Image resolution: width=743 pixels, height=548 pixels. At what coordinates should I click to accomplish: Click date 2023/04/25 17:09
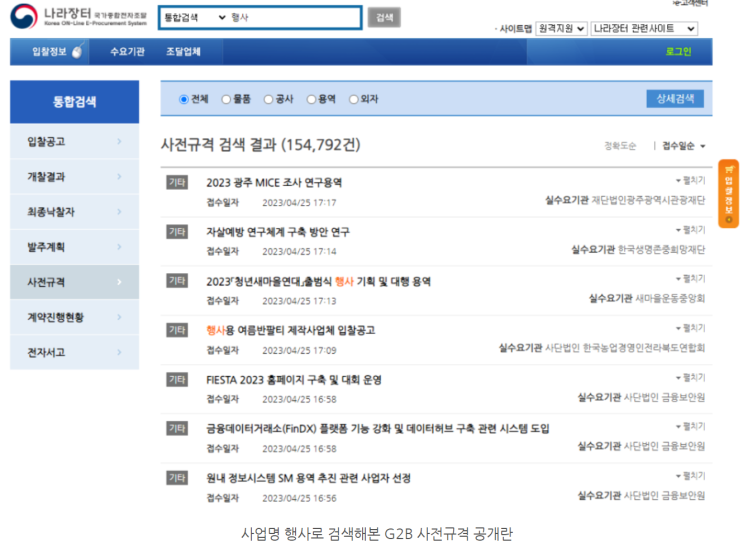pyautogui.click(x=299, y=350)
